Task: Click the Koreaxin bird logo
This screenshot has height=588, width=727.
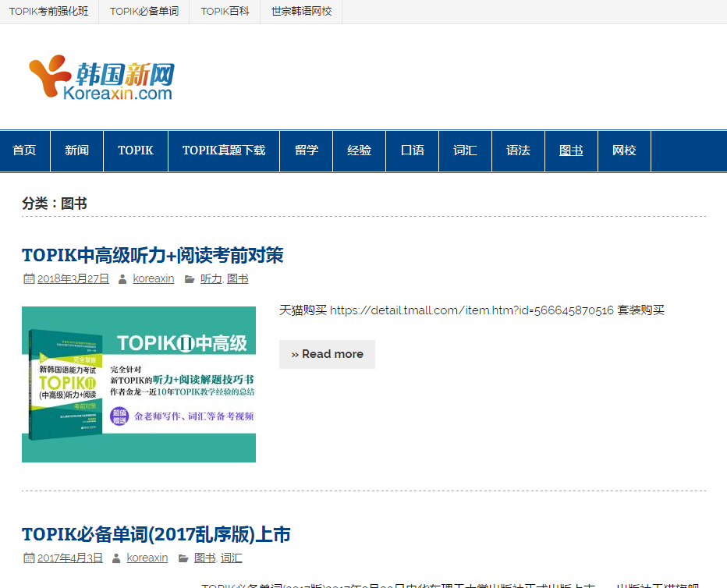Action: click(47, 76)
